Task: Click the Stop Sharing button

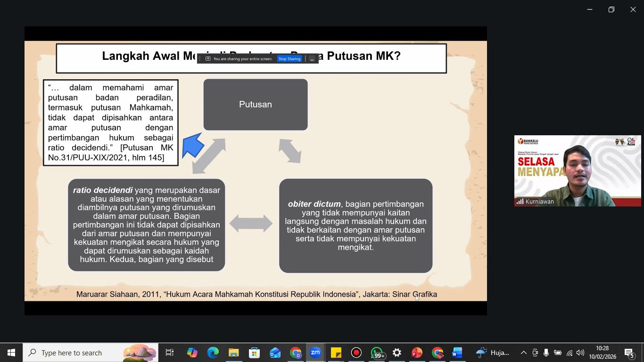Action: [x=289, y=59]
